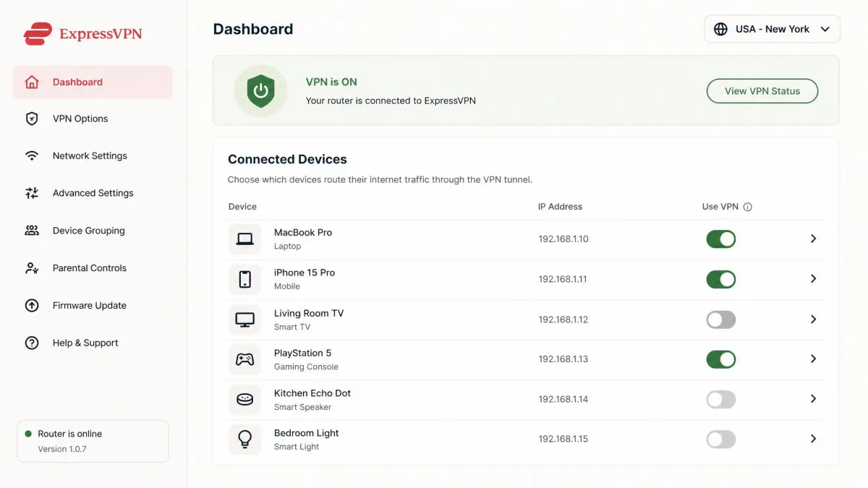Click the Version 1.0.7 text

pos(62,449)
